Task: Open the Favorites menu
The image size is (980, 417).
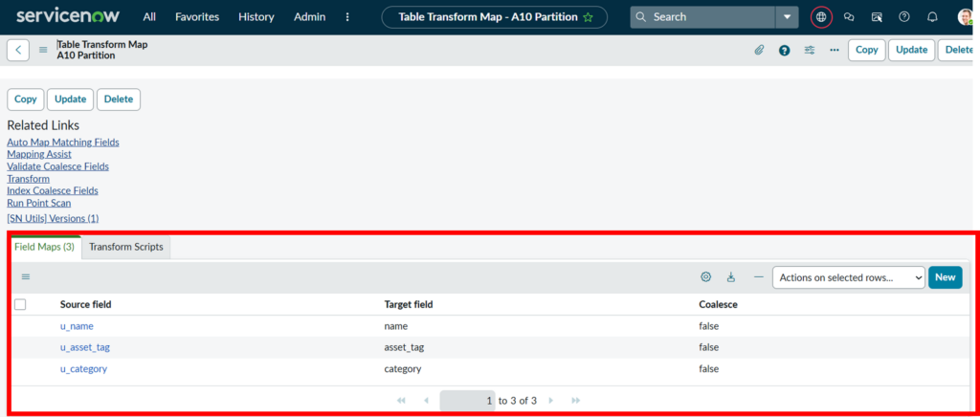Action: pyautogui.click(x=197, y=17)
